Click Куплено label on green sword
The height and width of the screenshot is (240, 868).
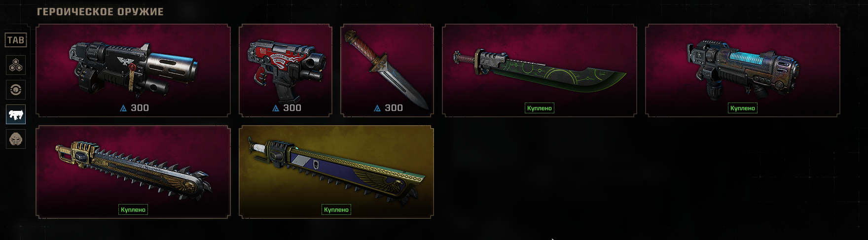540,108
